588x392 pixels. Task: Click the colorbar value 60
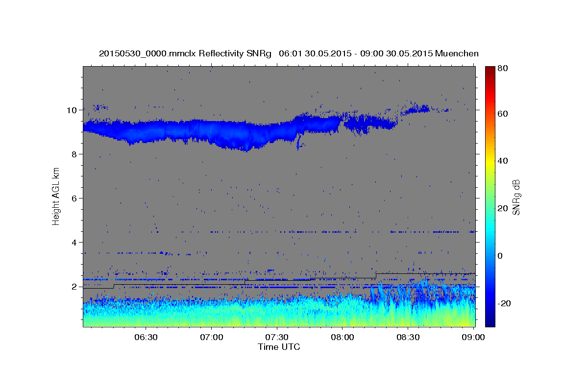point(503,114)
